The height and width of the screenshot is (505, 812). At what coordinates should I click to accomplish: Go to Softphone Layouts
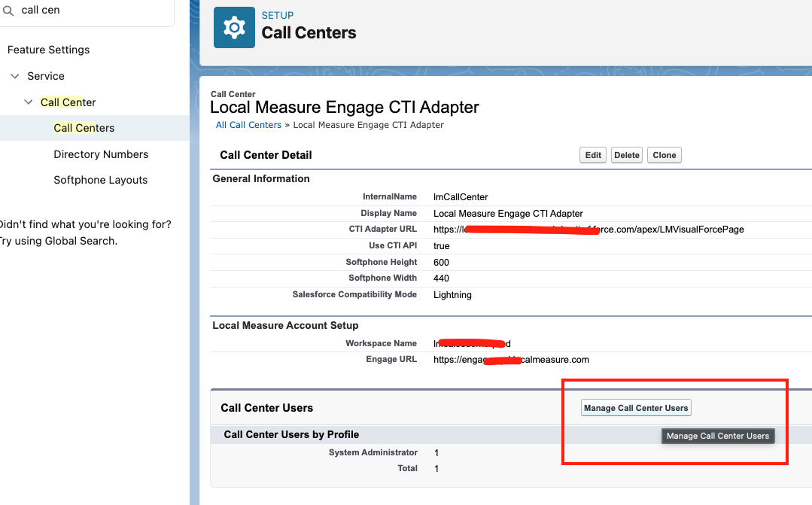click(100, 180)
